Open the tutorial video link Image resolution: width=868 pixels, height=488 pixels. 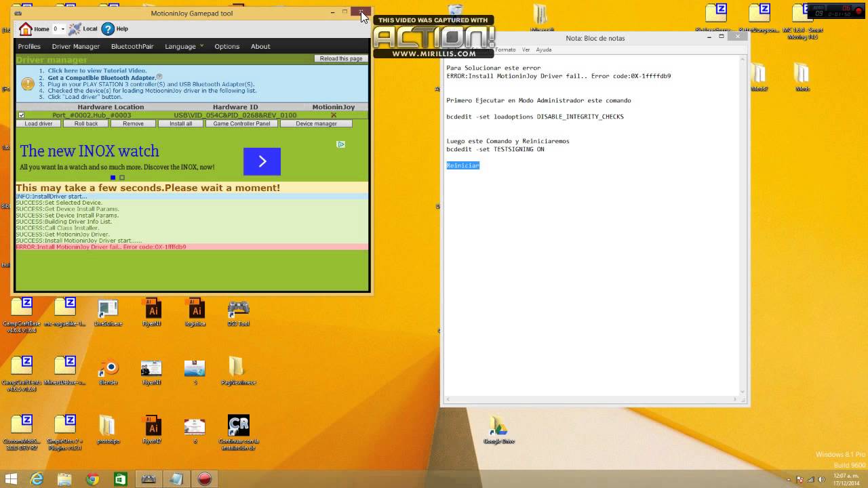(x=97, y=70)
